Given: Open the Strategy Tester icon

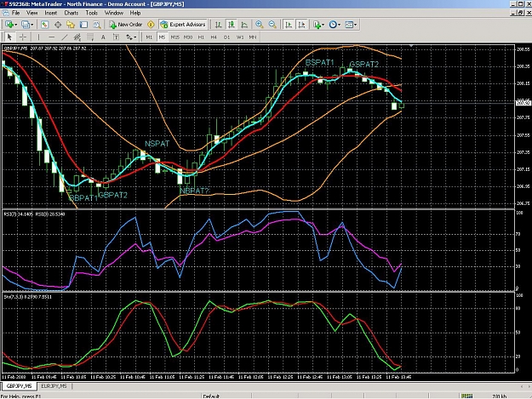Looking at the screenshot, I should 97,25.
